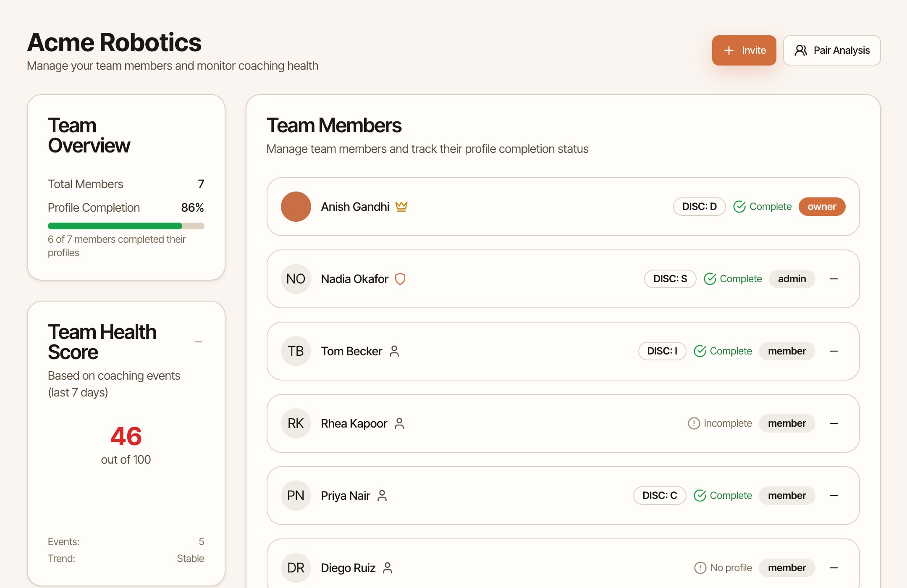
Task: Click the green checkmark icon in Priya Nair's row
Action: (x=700, y=496)
